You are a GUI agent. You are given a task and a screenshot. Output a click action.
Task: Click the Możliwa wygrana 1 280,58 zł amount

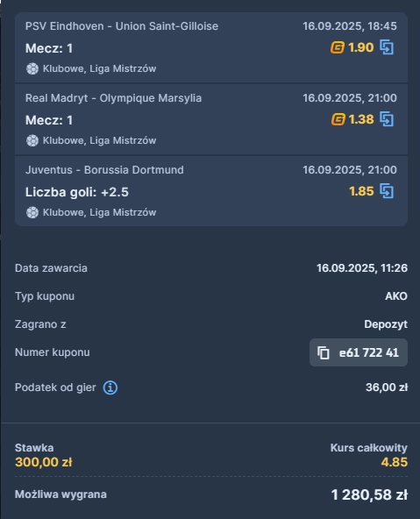point(369,494)
